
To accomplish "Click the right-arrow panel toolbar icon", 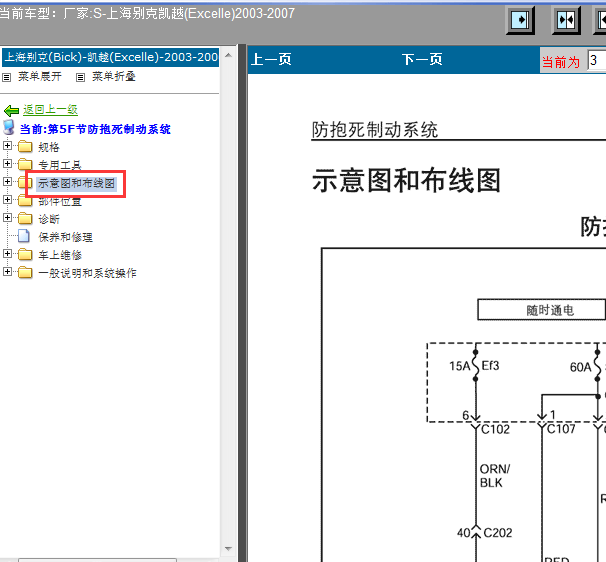I will (520, 20).
